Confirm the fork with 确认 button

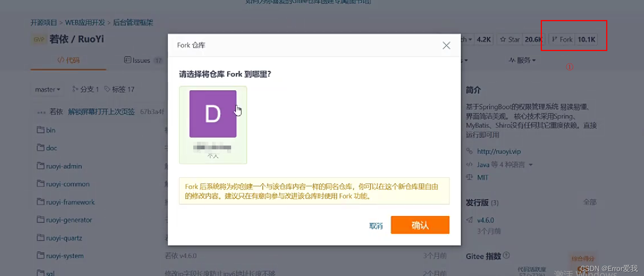(420, 225)
